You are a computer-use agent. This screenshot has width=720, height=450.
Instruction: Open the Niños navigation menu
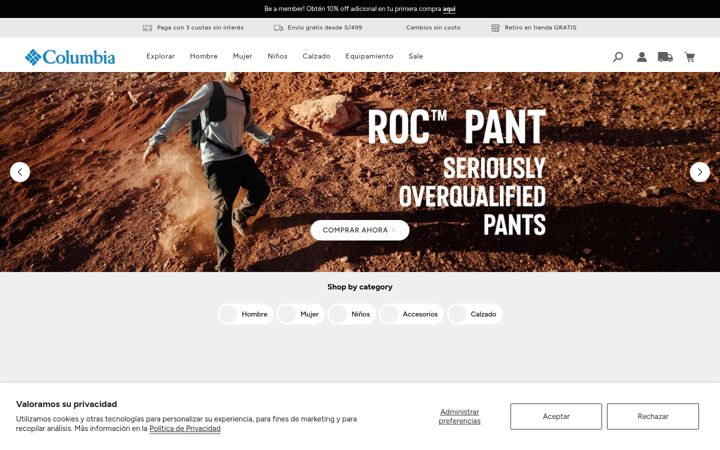(x=277, y=56)
